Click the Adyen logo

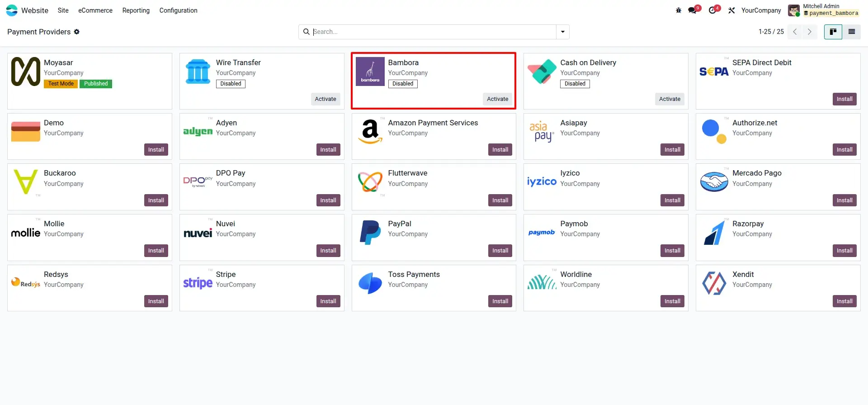point(198,131)
